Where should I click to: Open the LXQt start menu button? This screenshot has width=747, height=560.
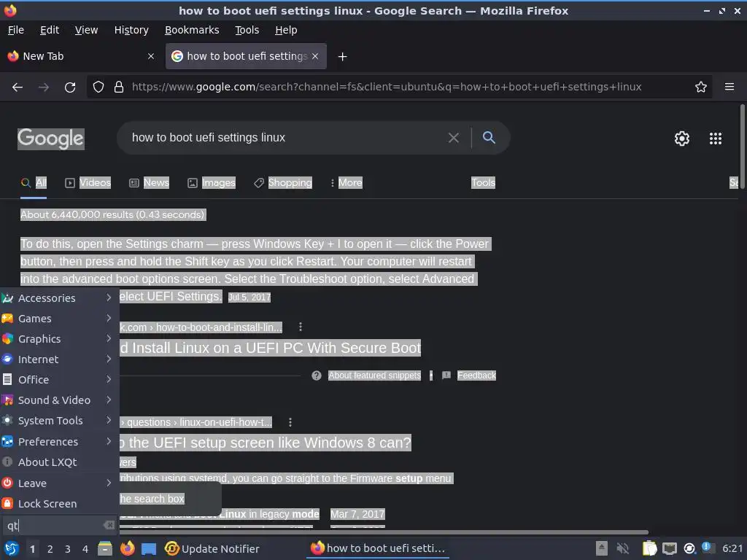(12, 548)
